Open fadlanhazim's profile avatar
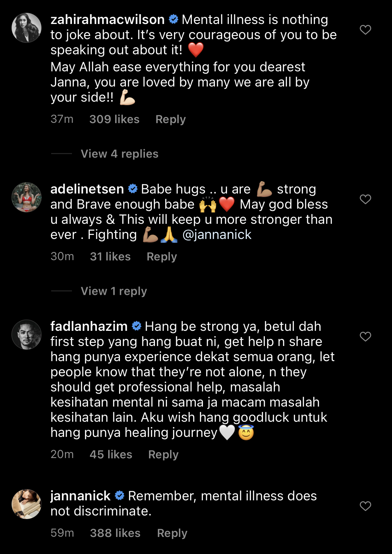The height and width of the screenshot is (554, 392). [27, 335]
